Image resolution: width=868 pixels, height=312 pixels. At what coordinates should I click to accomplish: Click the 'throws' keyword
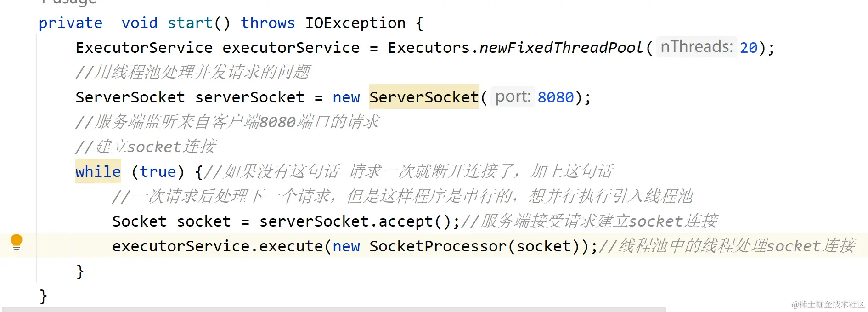tap(268, 23)
